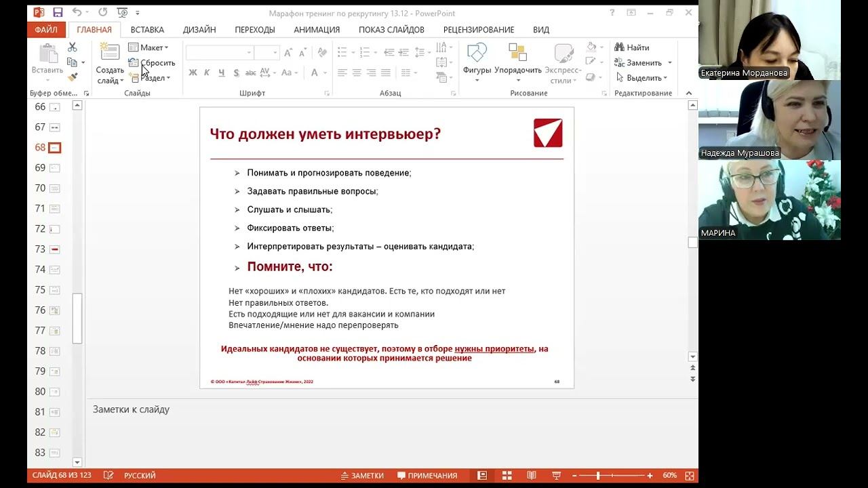Open the font name combo box
868x488 pixels.
[x=220, y=53]
